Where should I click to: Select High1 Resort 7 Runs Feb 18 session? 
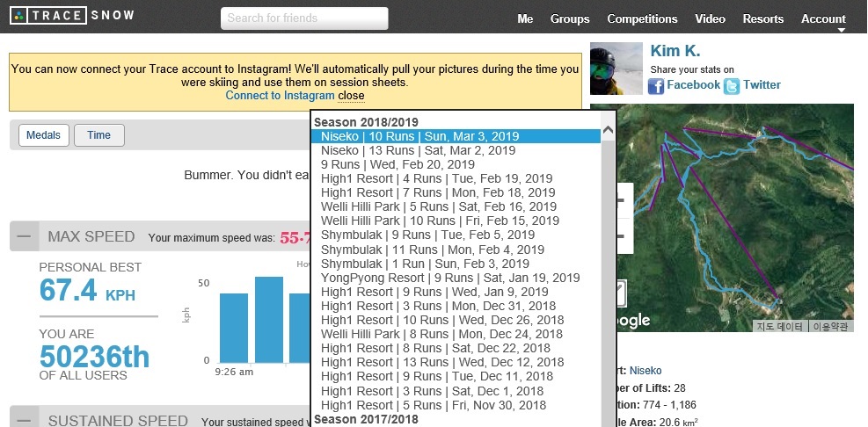pos(456,192)
